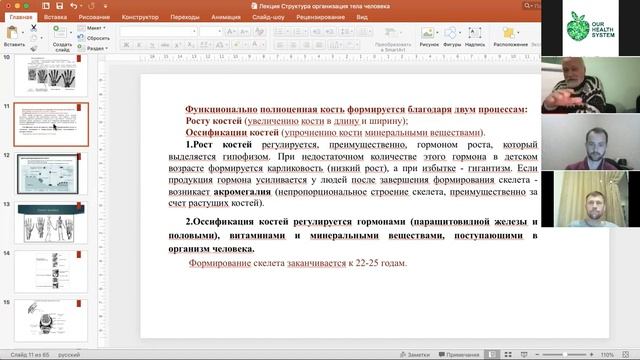
Task: Click the increase font size icon
Action: [x=231, y=31]
